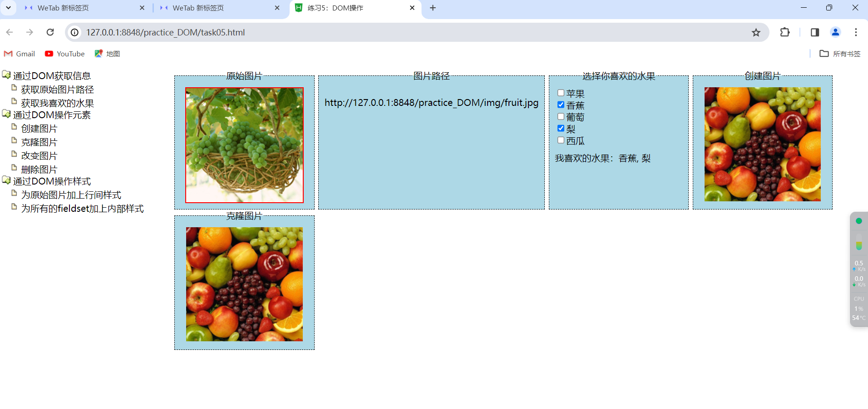The height and width of the screenshot is (409, 868).
Task: Toggle the browser side panel icon
Action: 814,32
